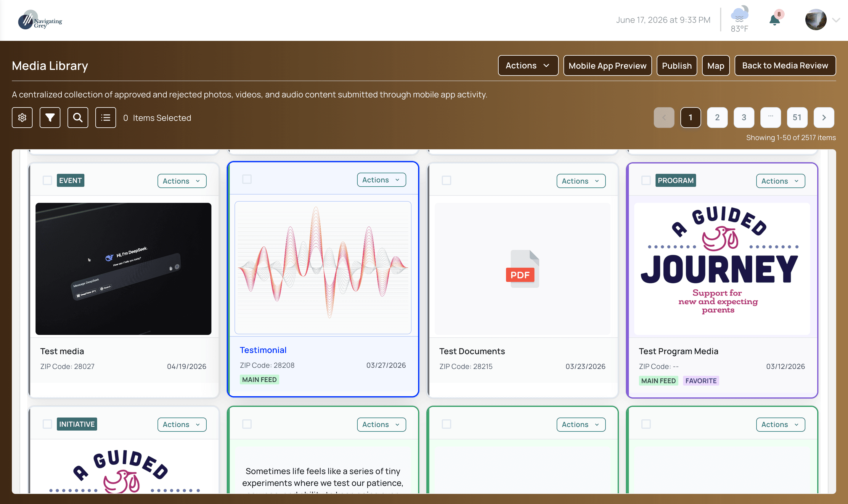
Task: Select the Test Program Media checkbox
Action: pyautogui.click(x=646, y=180)
